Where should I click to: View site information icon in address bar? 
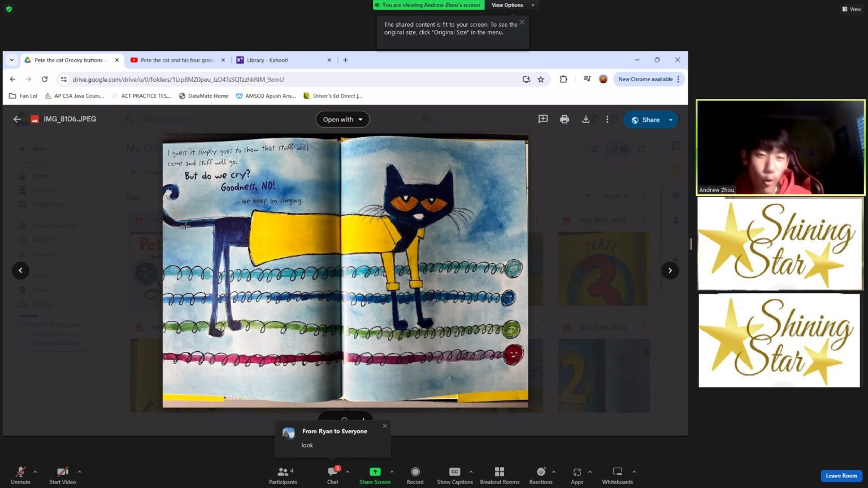click(64, 80)
